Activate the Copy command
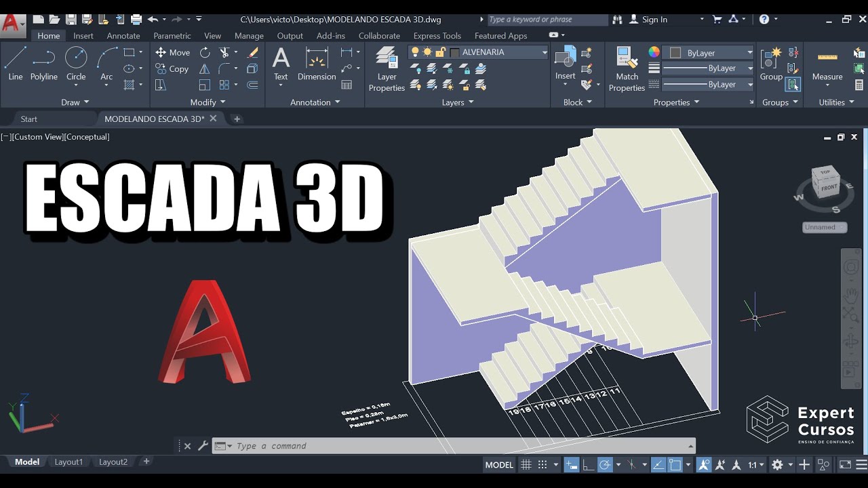Viewport: 868px width, 488px height. pyautogui.click(x=172, y=69)
